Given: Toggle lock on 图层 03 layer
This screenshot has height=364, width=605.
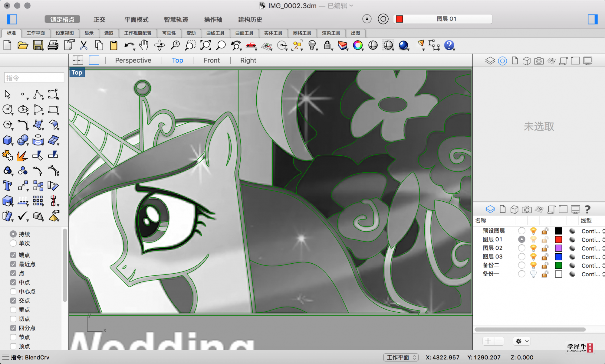Looking at the screenshot, I should point(545,257).
